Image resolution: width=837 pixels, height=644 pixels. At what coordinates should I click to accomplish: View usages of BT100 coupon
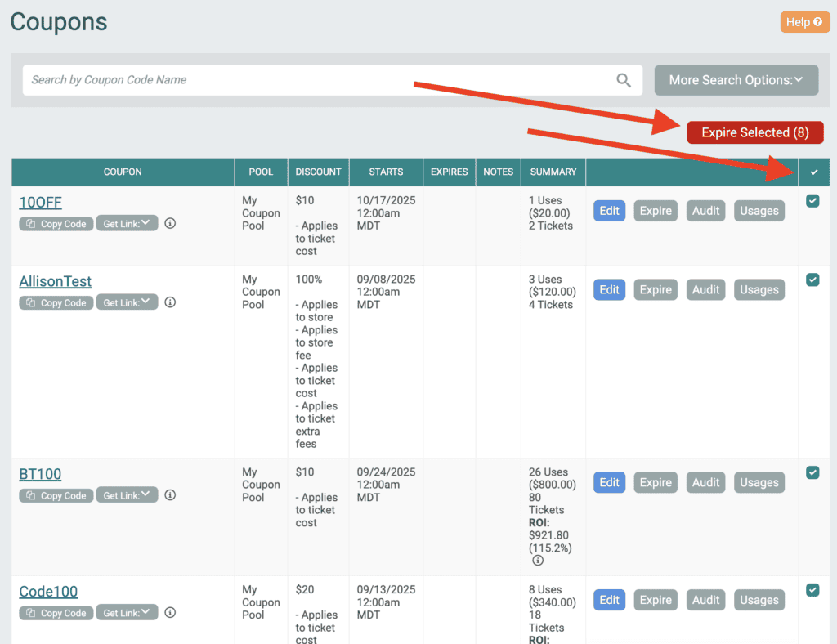(x=759, y=482)
